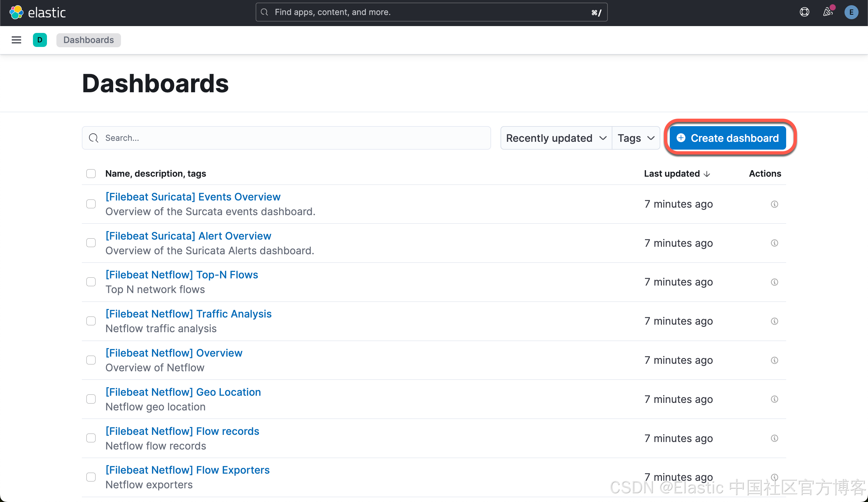
Task: Check the Netflow Flow records checkbox
Action: pyautogui.click(x=91, y=438)
